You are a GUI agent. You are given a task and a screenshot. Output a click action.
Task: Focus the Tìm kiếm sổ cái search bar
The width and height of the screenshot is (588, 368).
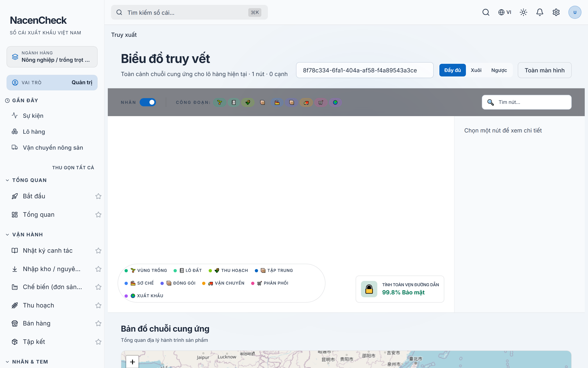pyautogui.click(x=189, y=12)
